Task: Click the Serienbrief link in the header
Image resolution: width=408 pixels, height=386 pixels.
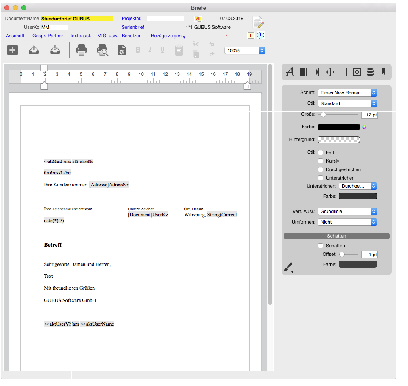Action: [133, 27]
